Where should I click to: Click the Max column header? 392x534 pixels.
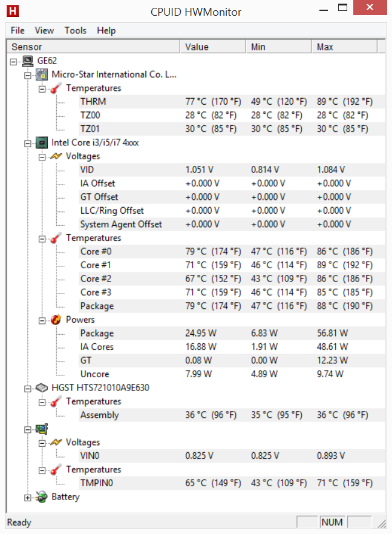coord(344,47)
